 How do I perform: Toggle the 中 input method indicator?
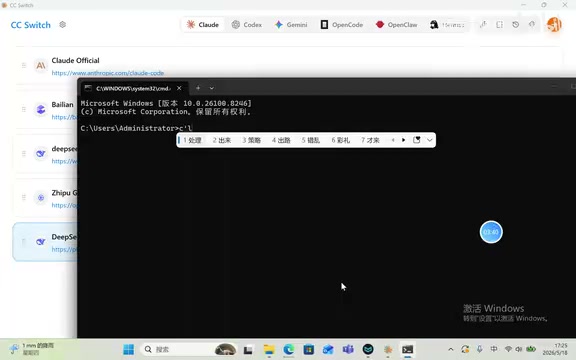point(494,349)
